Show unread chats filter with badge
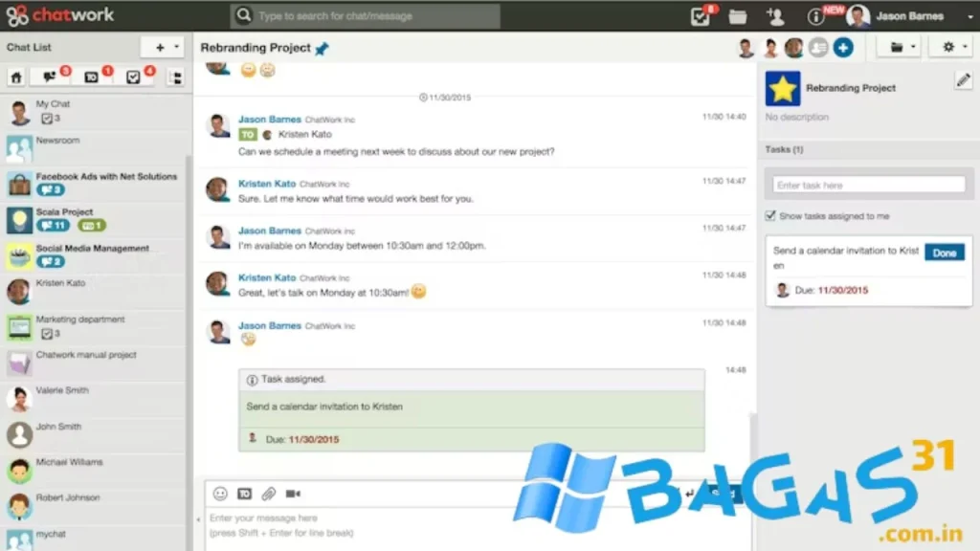980x551 pixels. pyautogui.click(x=51, y=77)
